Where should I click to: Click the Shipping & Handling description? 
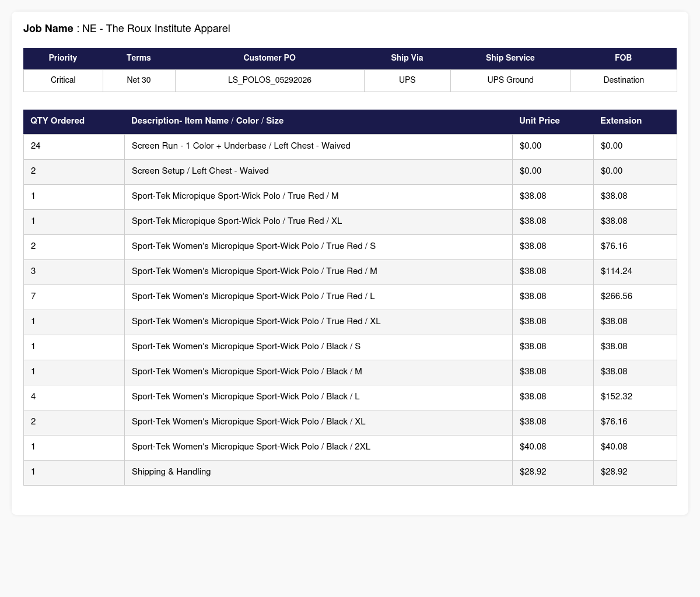[171, 472]
